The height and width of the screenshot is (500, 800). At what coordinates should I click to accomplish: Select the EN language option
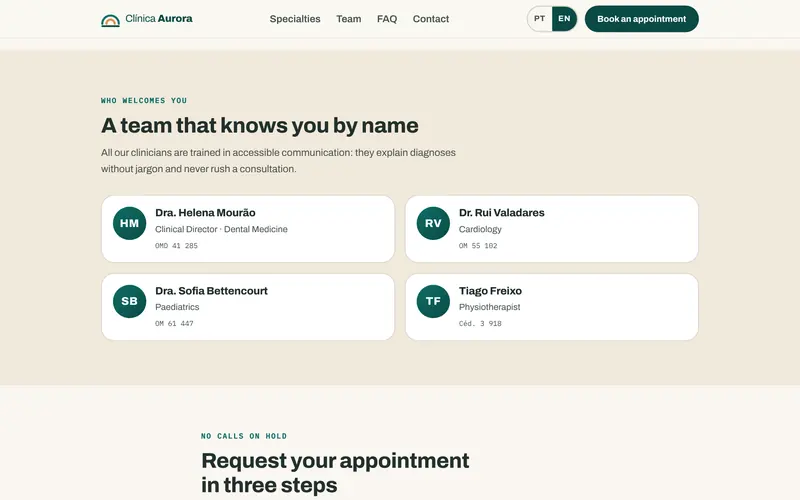[x=564, y=19]
